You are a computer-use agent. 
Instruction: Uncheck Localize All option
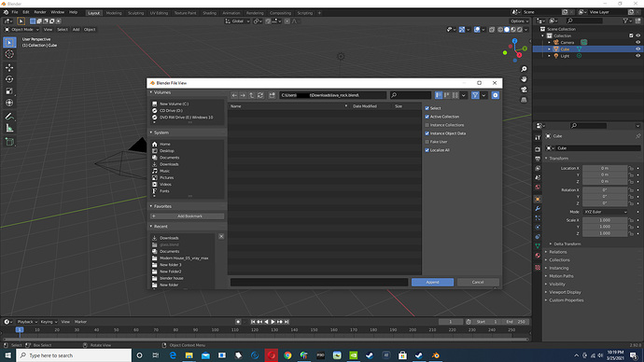pos(427,150)
